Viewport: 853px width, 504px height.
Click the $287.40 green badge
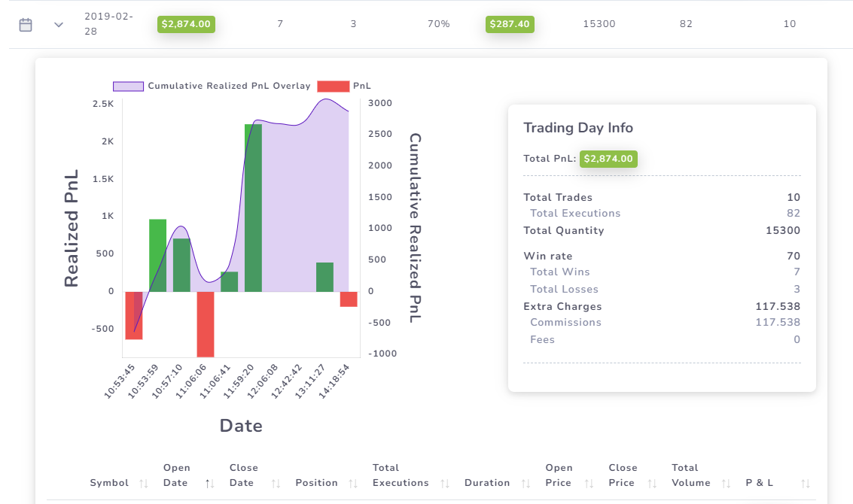(x=510, y=24)
